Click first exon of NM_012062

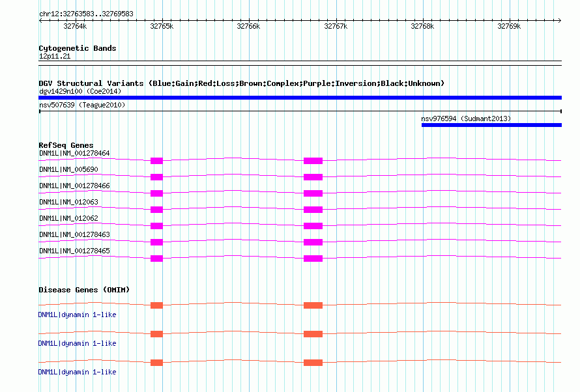[x=156, y=226]
